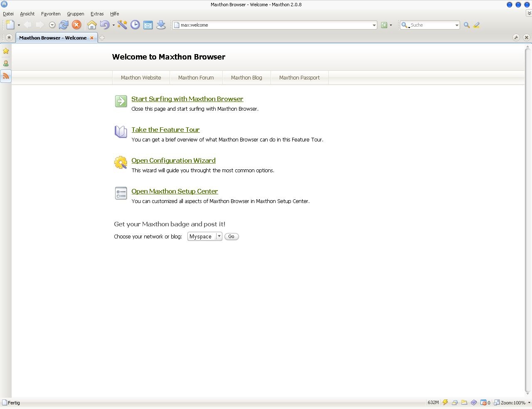The height and width of the screenshot is (409, 532).
Task: Click the wrench icon on the tab bar
Action: point(516,37)
